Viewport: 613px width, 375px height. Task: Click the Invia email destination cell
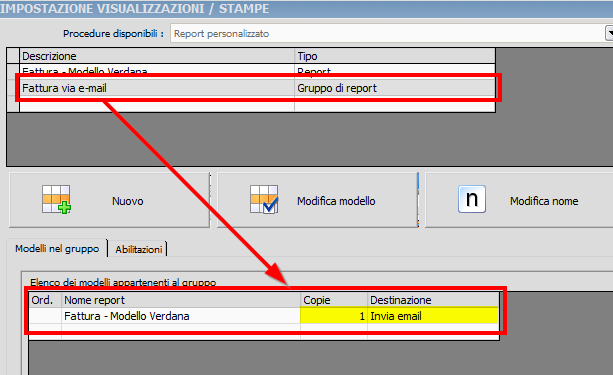433,316
